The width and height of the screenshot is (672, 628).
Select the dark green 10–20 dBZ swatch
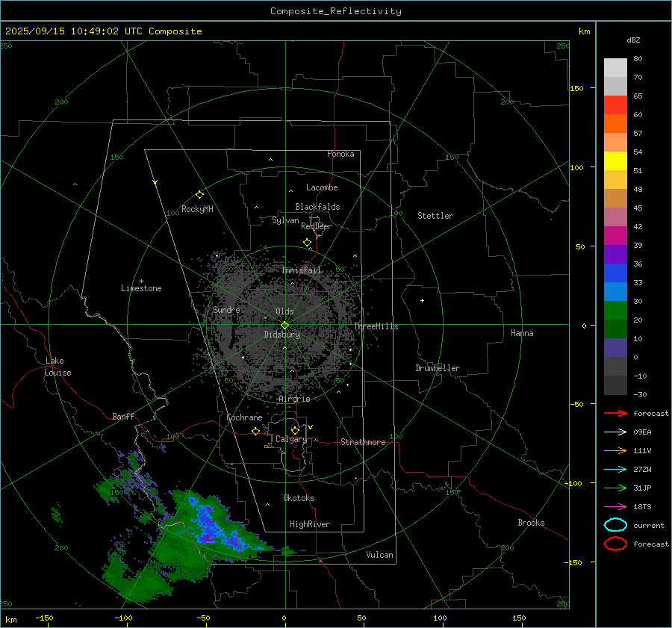(x=615, y=329)
